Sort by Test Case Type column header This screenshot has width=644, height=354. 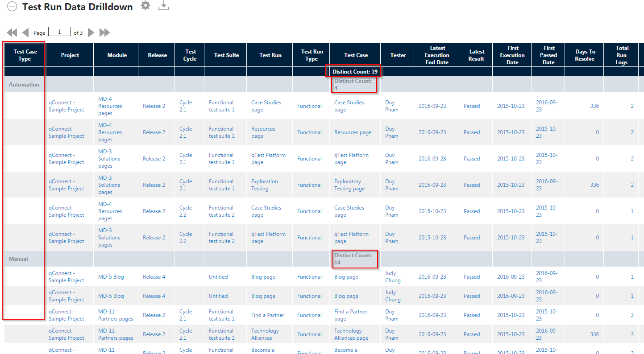click(x=25, y=55)
